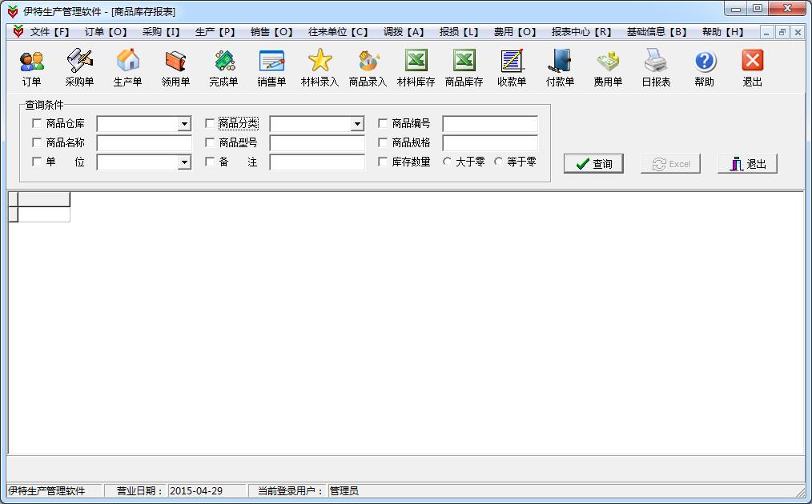Expand the 商品仓库 dropdown list
This screenshot has height=504, width=812.
click(x=184, y=124)
